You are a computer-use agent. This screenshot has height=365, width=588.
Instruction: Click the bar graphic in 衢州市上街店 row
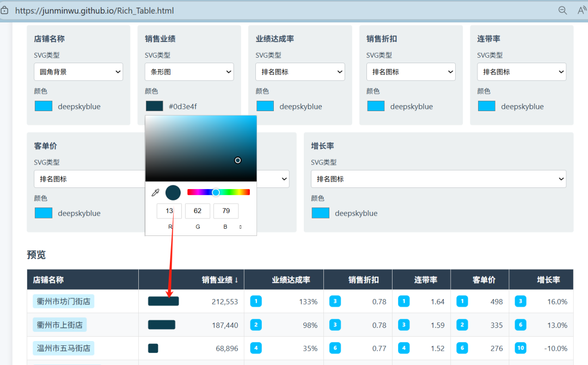click(162, 325)
